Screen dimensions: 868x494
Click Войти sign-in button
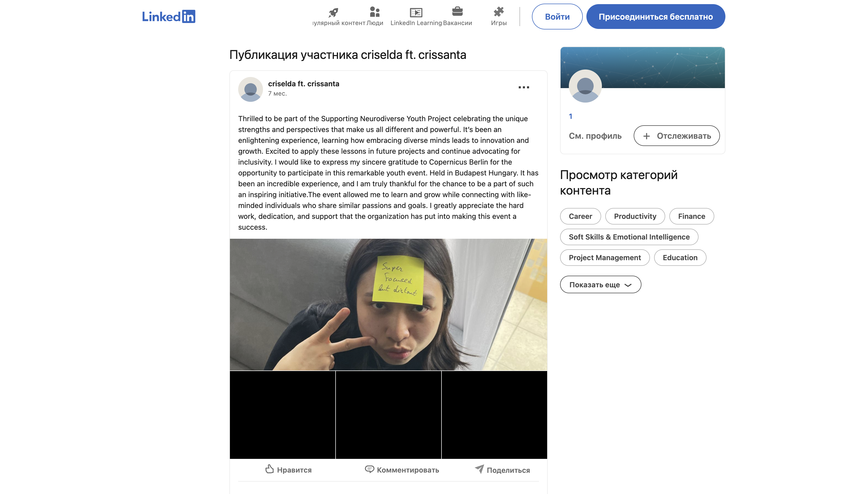tap(557, 17)
